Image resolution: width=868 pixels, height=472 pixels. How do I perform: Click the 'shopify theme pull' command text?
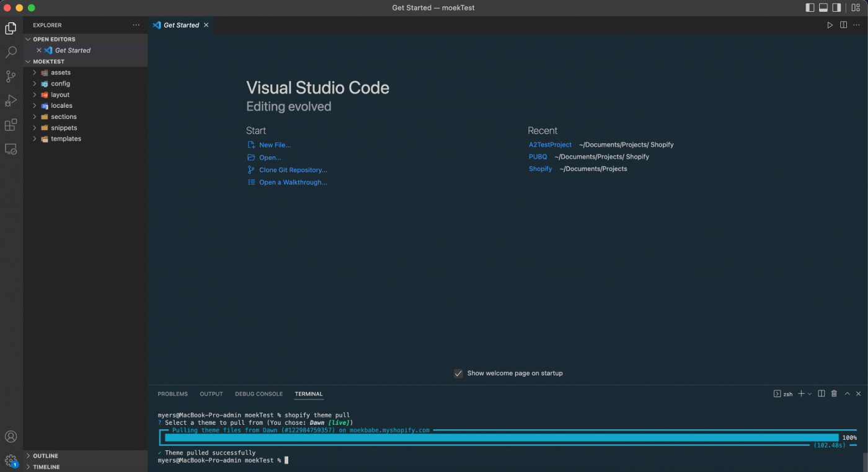pyautogui.click(x=317, y=415)
